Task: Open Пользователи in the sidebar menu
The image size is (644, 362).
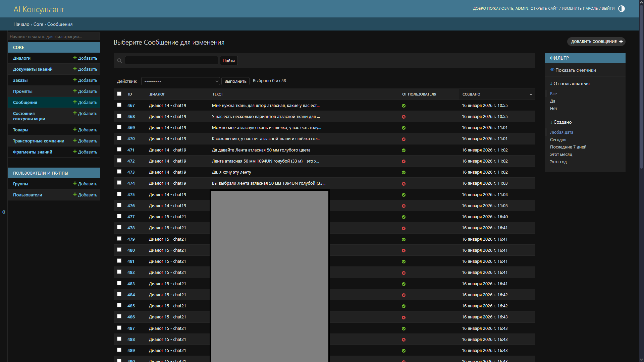Action: [x=28, y=195]
